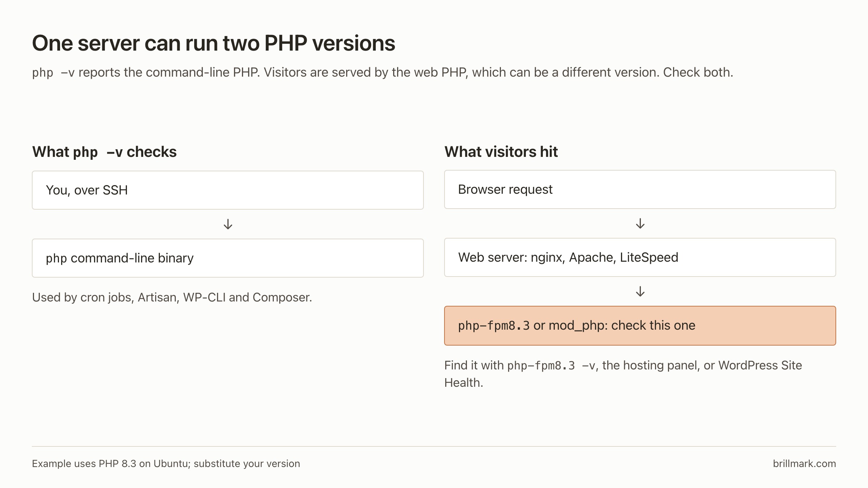Click the 'You, over SSH' box
This screenshot has height=488, width=868.
point(228,190)
